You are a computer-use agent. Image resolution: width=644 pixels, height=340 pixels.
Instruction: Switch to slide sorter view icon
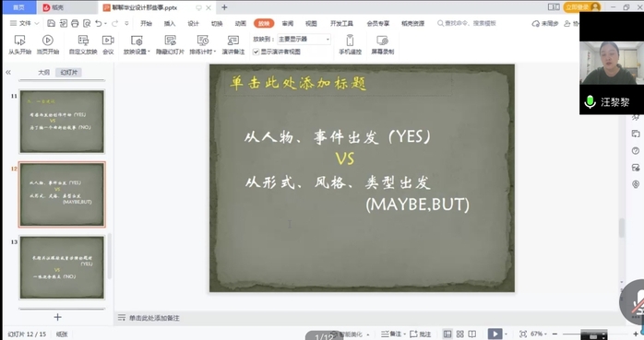click(x=460, y=334)
